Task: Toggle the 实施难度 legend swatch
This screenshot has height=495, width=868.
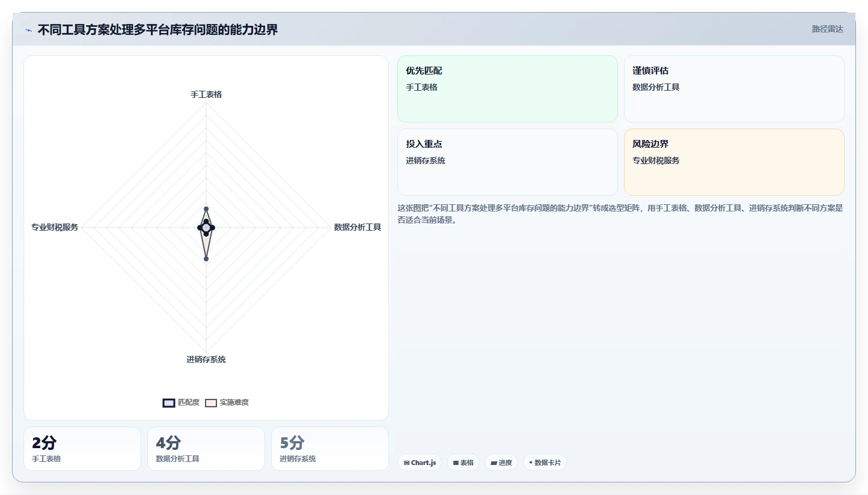Action: [211, 402]
